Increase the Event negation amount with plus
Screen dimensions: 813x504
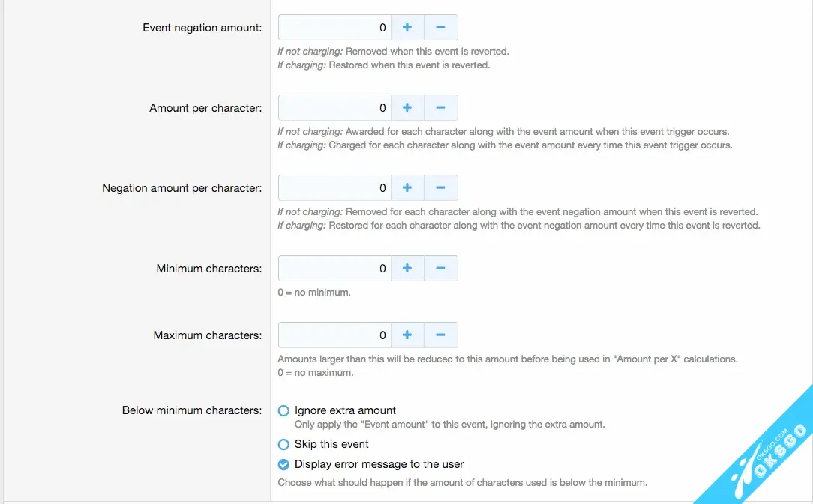click(407, 28)
